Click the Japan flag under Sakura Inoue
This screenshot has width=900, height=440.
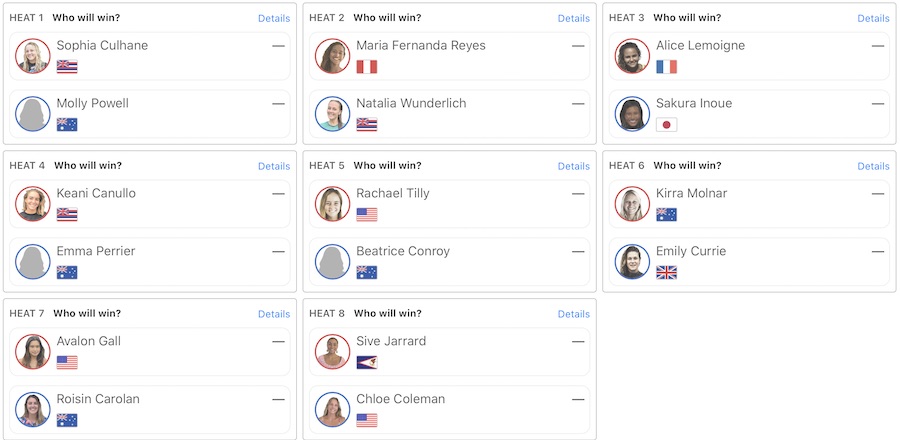click(x=667, y=125)
